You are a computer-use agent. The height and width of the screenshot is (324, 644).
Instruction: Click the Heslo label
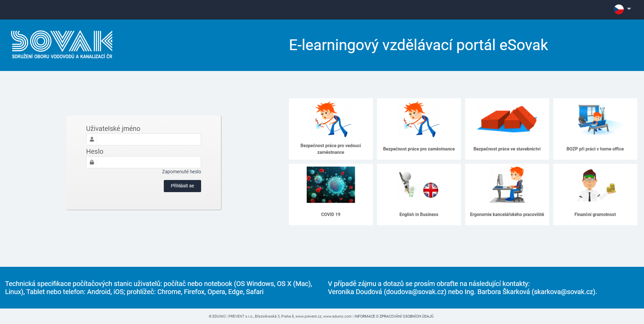(95, 151)
